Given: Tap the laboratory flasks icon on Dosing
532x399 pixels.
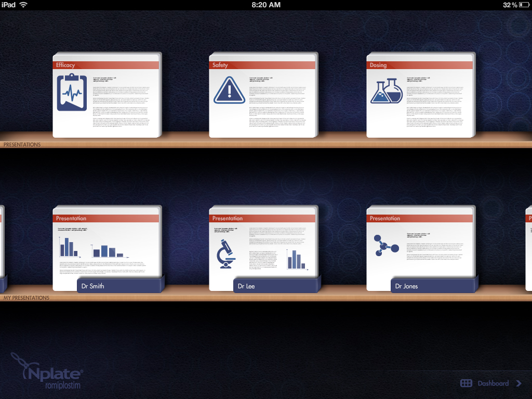Looking at the screenshot, I should coord(387,91).
